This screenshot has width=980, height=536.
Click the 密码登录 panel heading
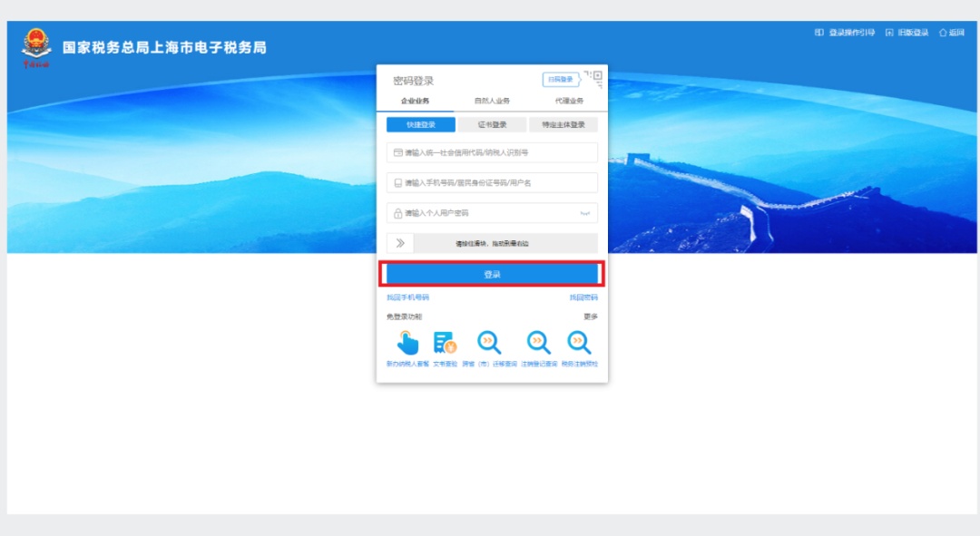click(413, 81)
